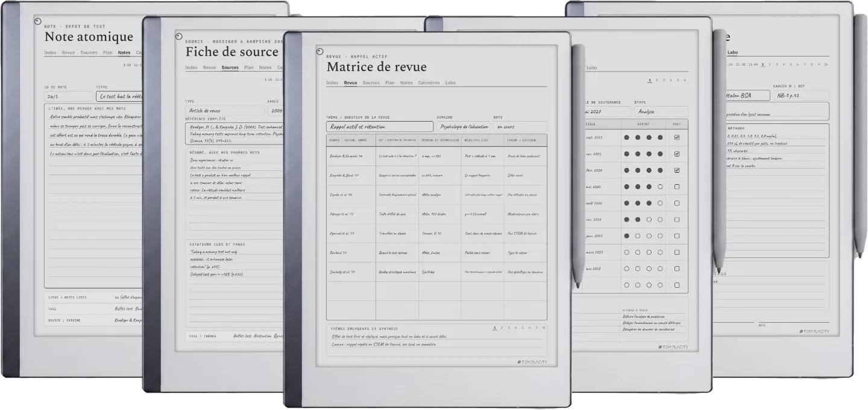The image size is (868, 410).
Task: Check the Fait box in août 2026 row
Action: click(x=677, y=203)
